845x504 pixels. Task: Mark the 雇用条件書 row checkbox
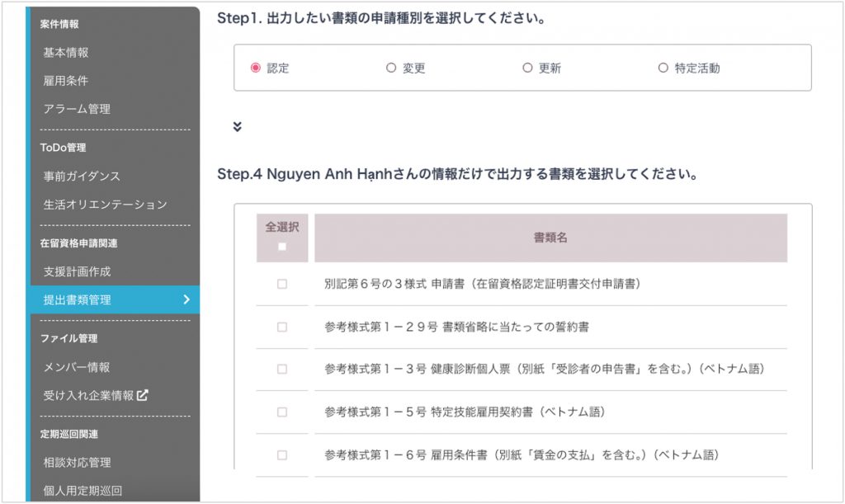282,455
